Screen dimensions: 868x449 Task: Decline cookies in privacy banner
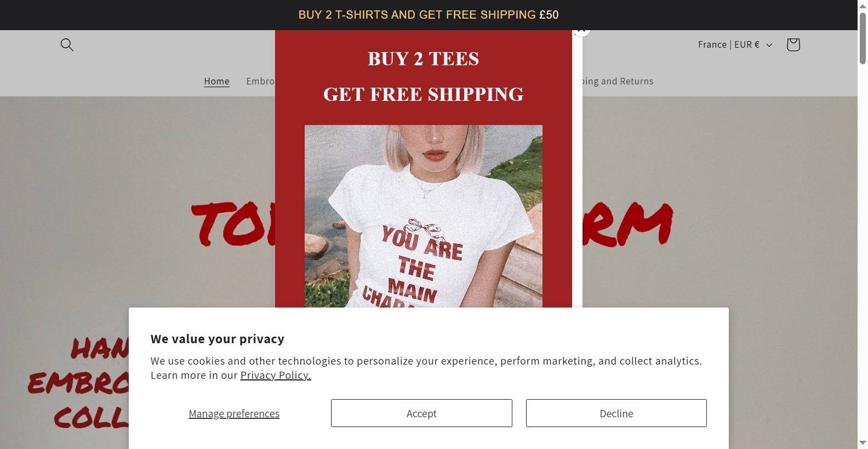coord(616,413)
